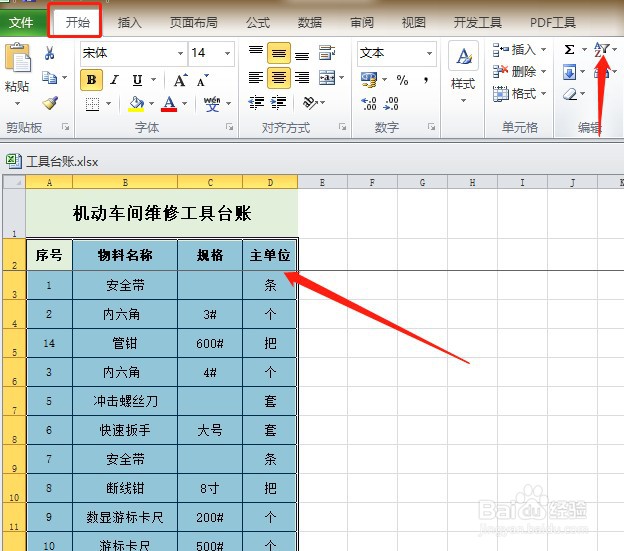Increase decimal places

click(x=369, y=103)
